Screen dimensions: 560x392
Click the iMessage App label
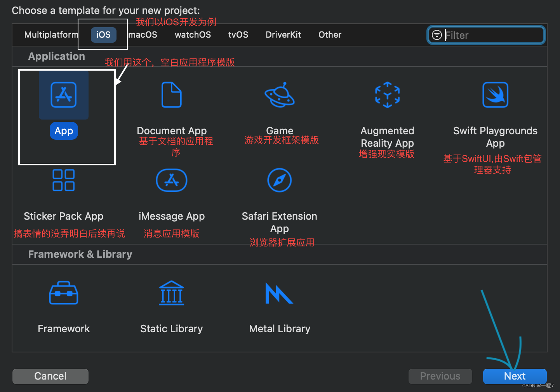(x=172, y=216)
